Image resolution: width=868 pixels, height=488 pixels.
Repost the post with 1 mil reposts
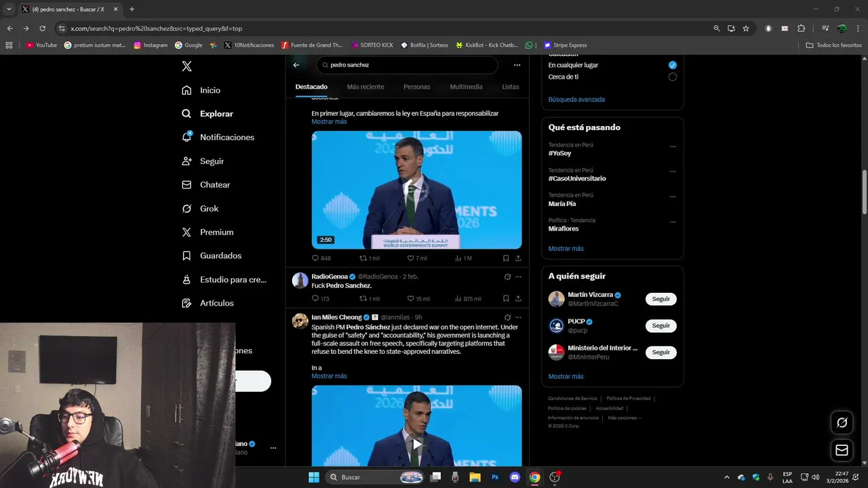pos(370,258)
